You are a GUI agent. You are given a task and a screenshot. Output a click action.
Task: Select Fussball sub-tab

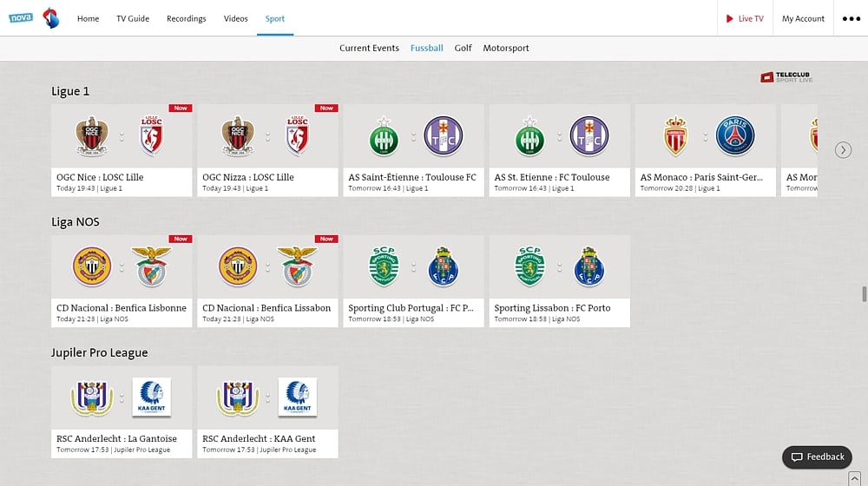(x=427, y=48)
